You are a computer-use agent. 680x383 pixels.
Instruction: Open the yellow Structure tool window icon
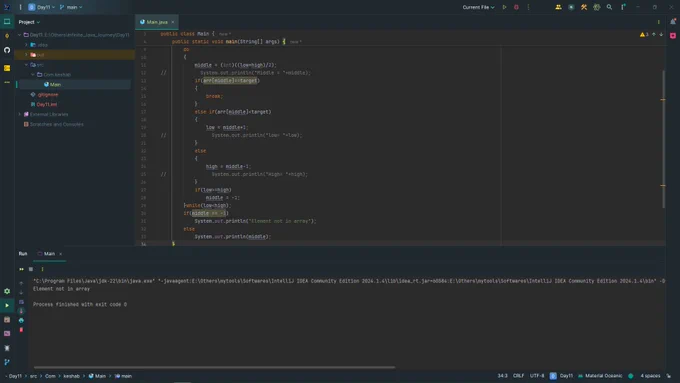7,68
